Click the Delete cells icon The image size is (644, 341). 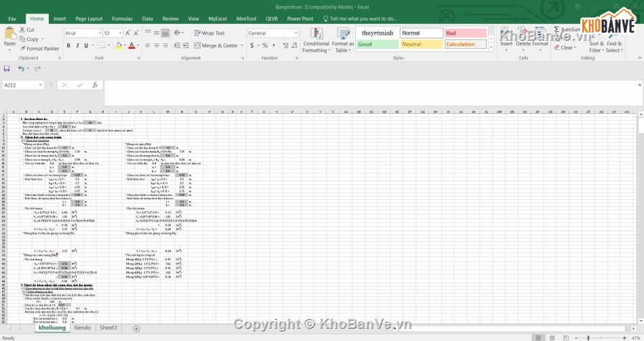point(523,34)
